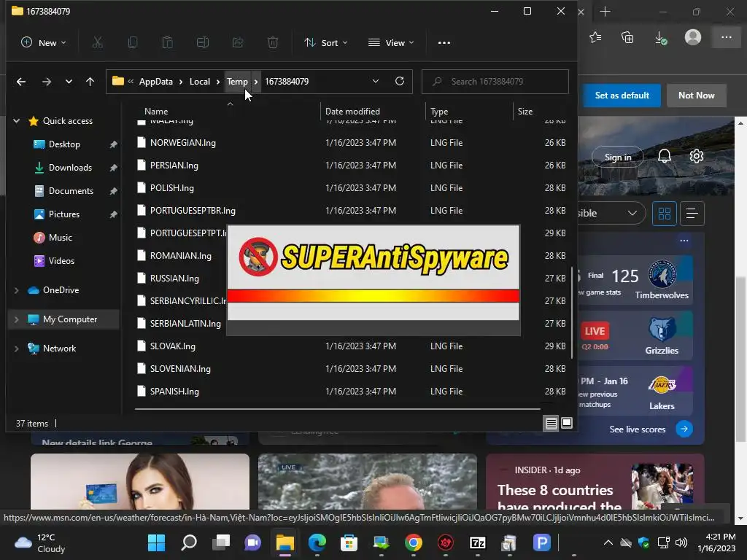Switch to large thumbnails view icon in status bar
The image size is (747, 560).
click(566, 423)
